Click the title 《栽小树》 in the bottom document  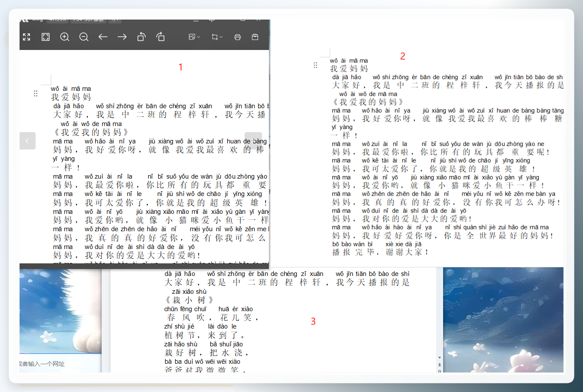[189, 300]
